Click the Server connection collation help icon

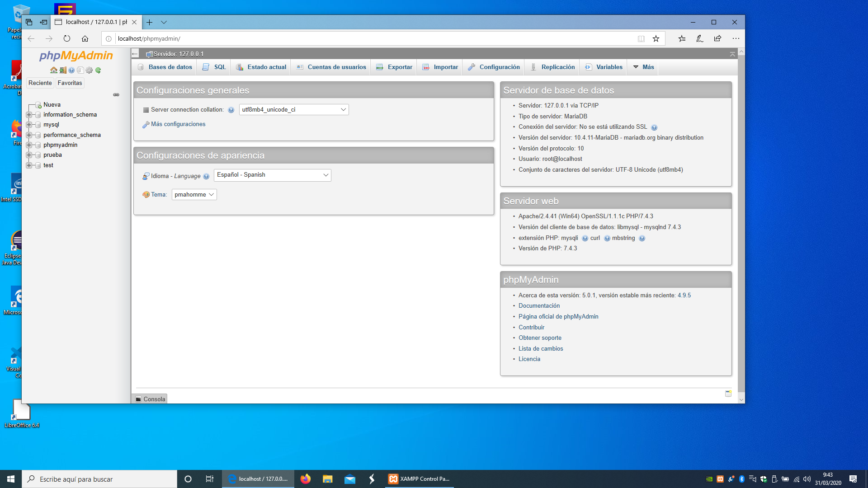click(x=231, y=110)
